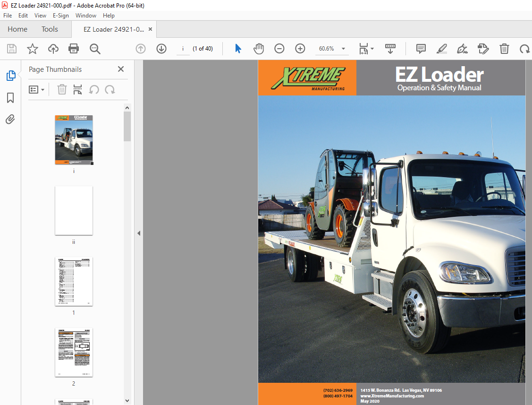Add file to Starred with the star icon
Viewport: 532px width, 405px height.
point(33,49)
